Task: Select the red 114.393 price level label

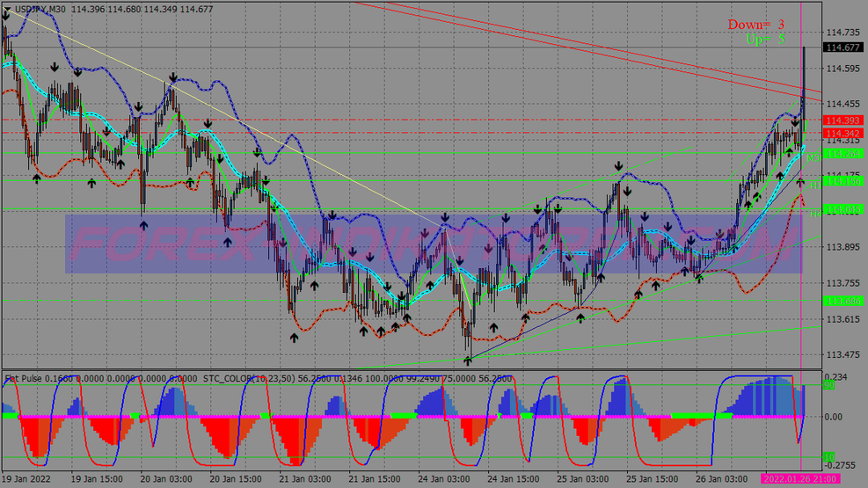Action: [x=842, y=120]
